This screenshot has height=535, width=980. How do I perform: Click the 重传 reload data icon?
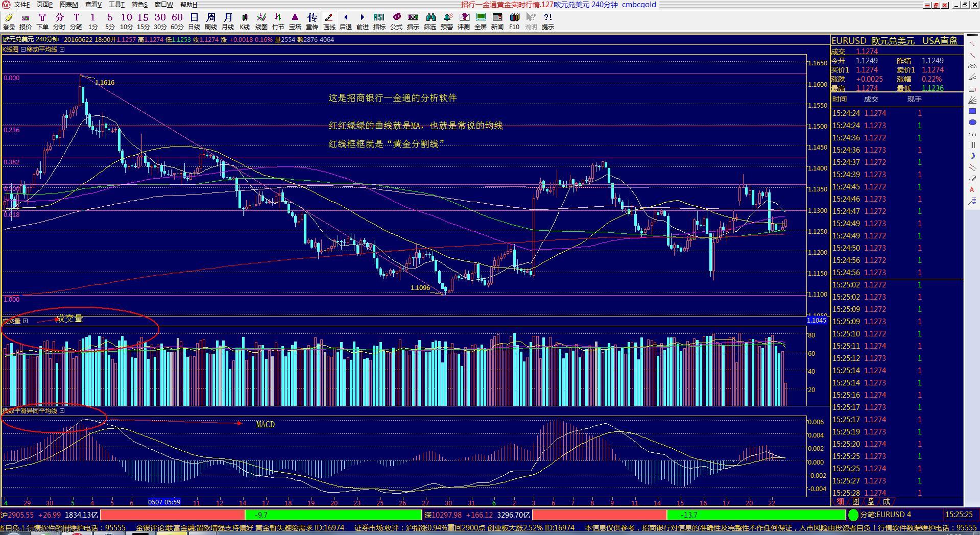[312, 21]
